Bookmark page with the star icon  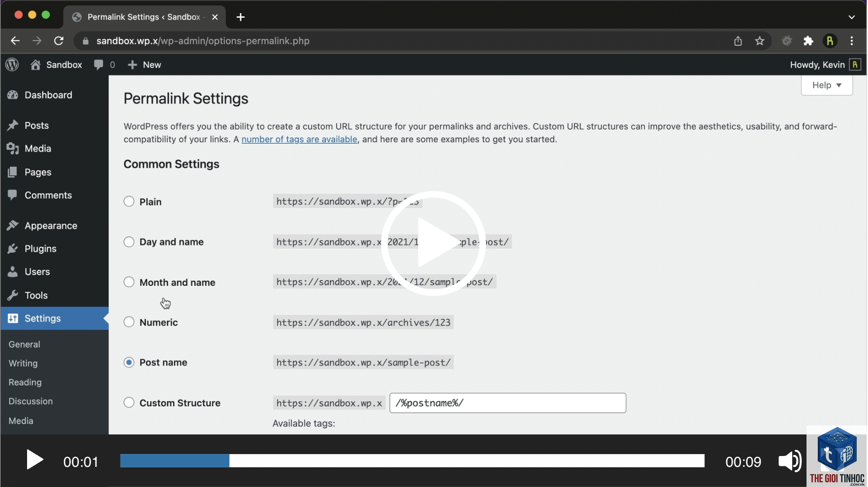[760, 41]
